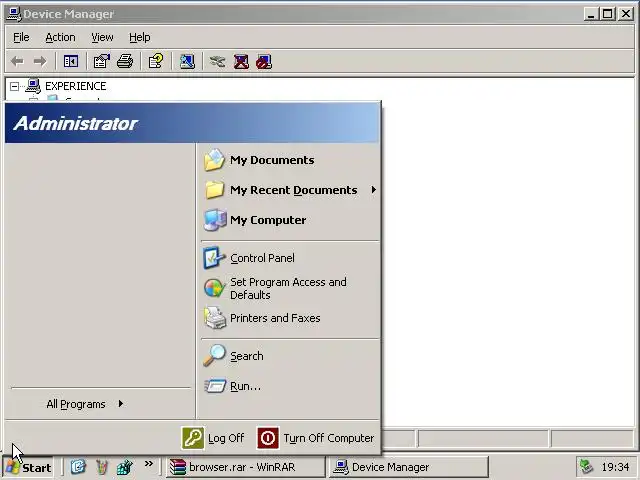The width and height of the screenshot is (640, 480).
Task: Minimize the Device Manager window
Action: point(590,14)
